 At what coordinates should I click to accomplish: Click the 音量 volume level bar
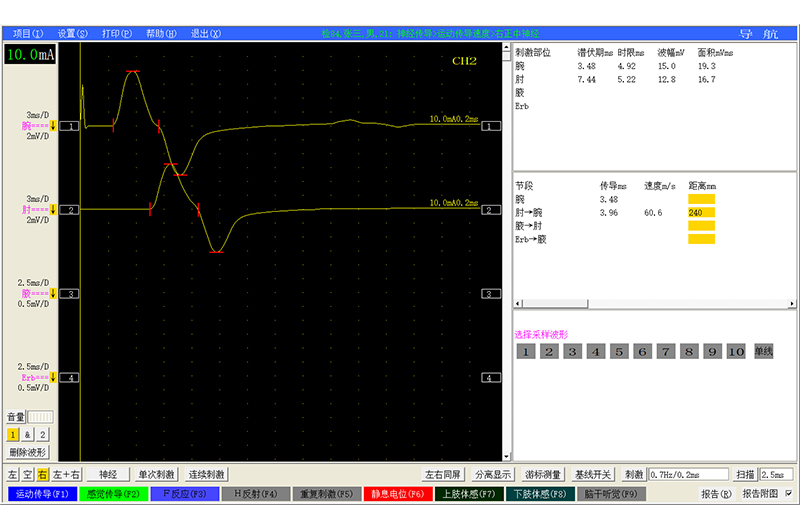38,416
